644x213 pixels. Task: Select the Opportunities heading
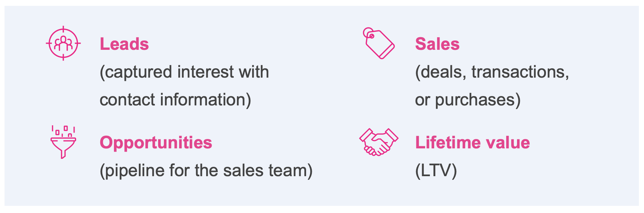[x=156, y=143]
